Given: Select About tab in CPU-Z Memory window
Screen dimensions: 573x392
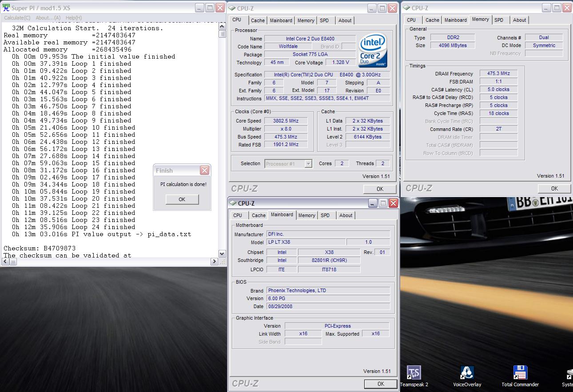Looking at the screenshot, I should coord(519,20).
